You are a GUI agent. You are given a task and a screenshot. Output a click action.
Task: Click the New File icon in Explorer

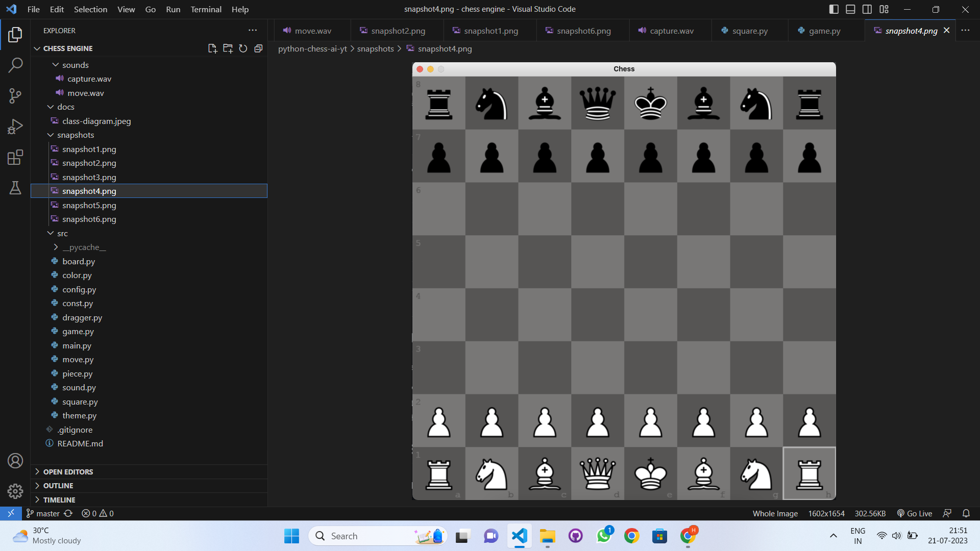[x=212, y=48]
